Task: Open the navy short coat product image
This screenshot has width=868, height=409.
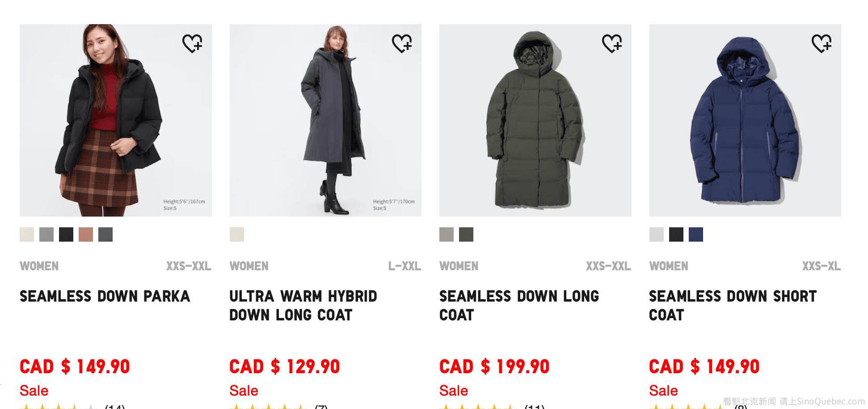Action: point(745,120)
